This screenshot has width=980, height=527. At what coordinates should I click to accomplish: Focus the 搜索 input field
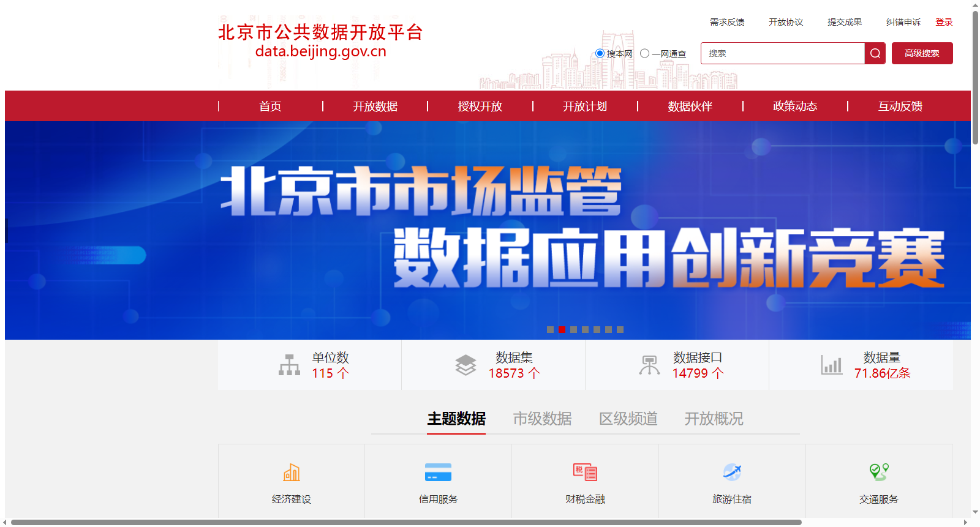[x=783, y=53]
